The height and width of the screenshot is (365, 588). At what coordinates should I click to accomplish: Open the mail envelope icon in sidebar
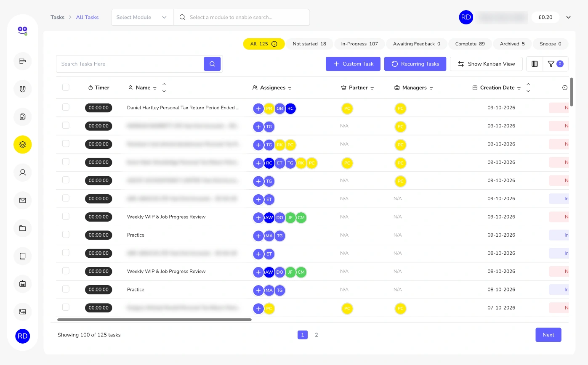(x=23, y=200)
